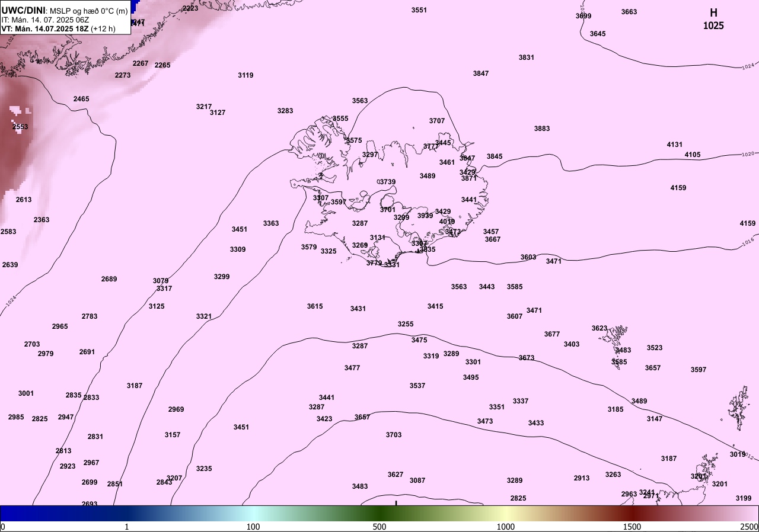Click the 'H' high pressure marker

pos(713,13)
